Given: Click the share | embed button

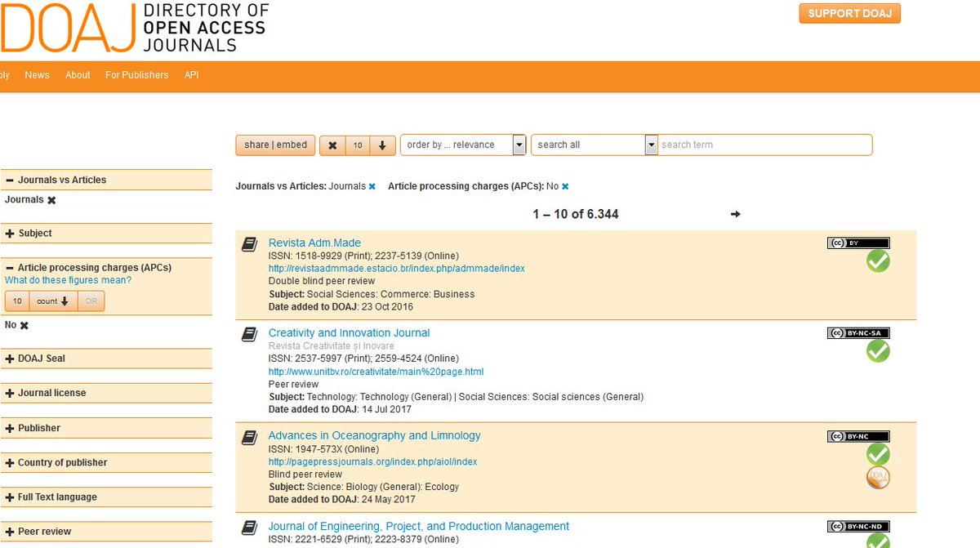Looking at the screenshot, I should (x=275, y=145).
